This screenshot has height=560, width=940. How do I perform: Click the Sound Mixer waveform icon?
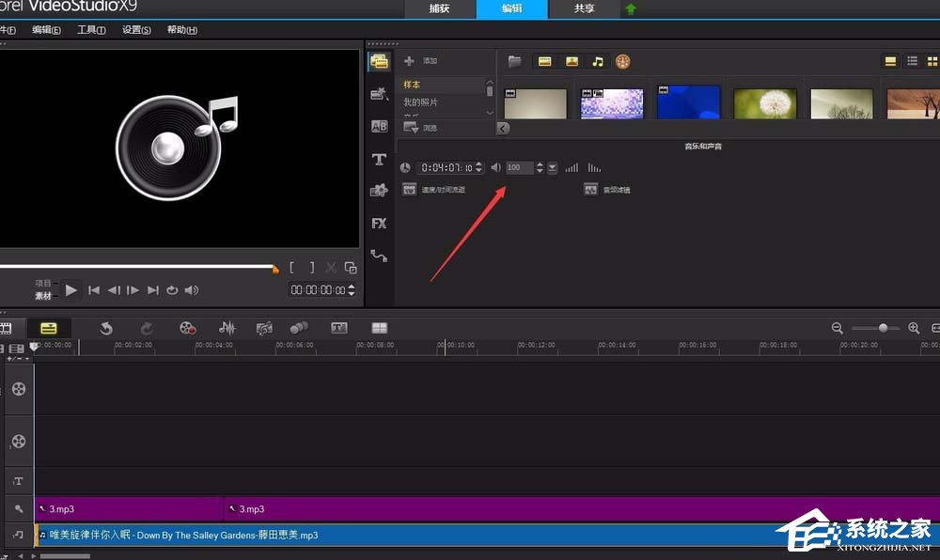click(x=227, y=328)
